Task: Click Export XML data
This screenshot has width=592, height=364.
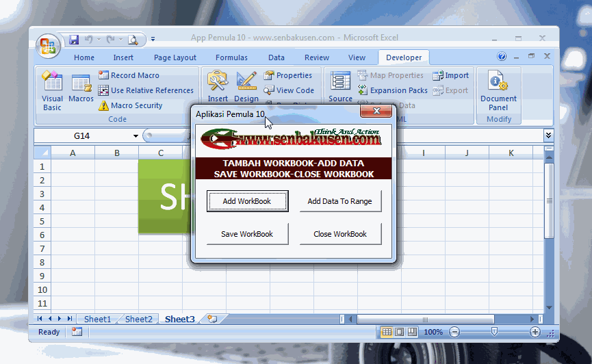Action: tap(450, 90)
